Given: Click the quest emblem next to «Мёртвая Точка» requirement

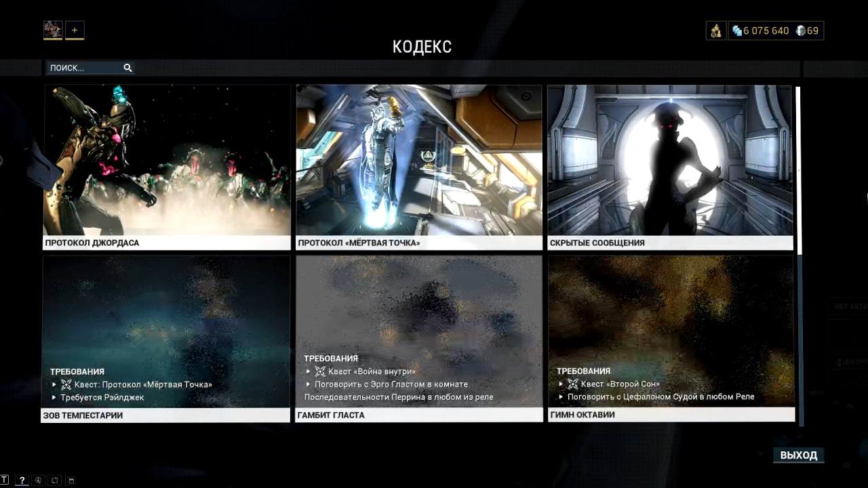Looking at the screenshot, I should (x=66, y=384).
